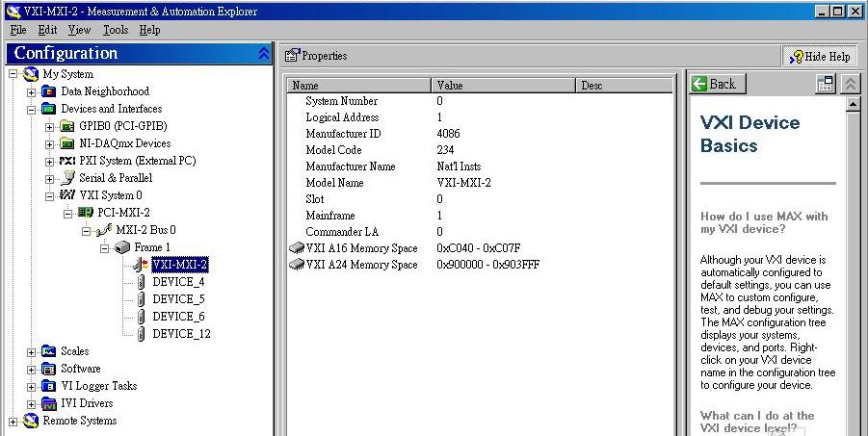The height and width of the screenshot is (436, 868).
Task: Click the DEVICE_4 module icon
Action: pyautogui.click(x=142, y=282)
